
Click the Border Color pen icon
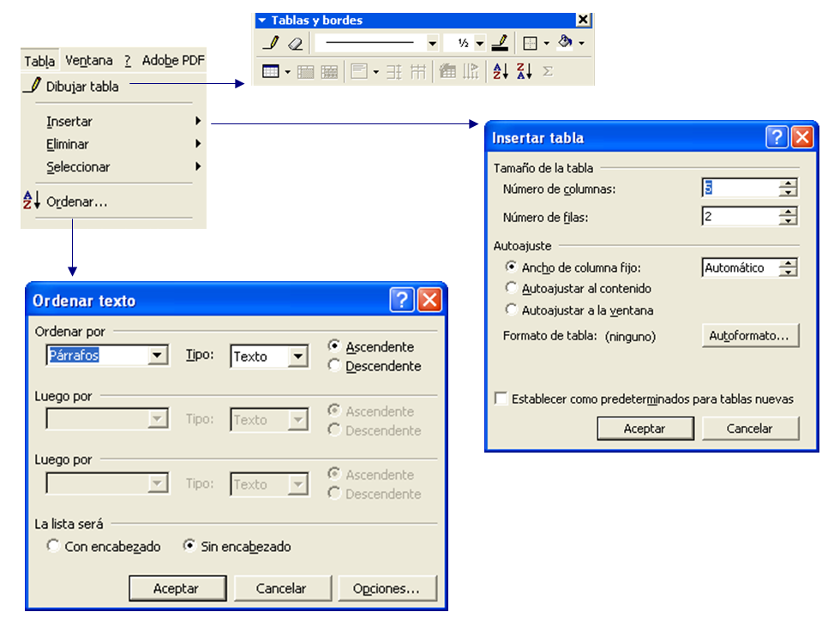coord(500,43)
